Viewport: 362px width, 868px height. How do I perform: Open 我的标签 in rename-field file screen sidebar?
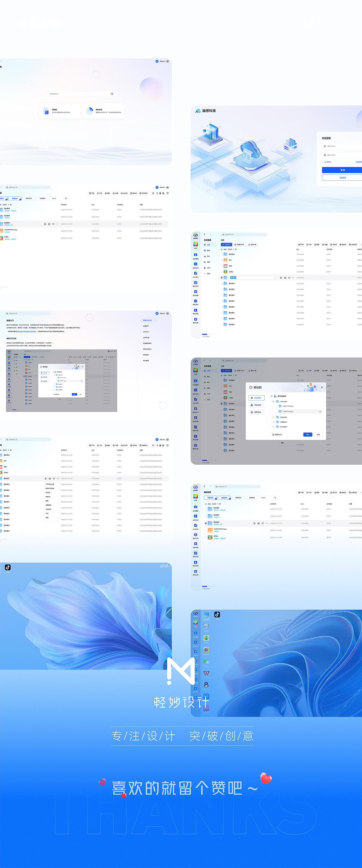click(x=195, y=302)
